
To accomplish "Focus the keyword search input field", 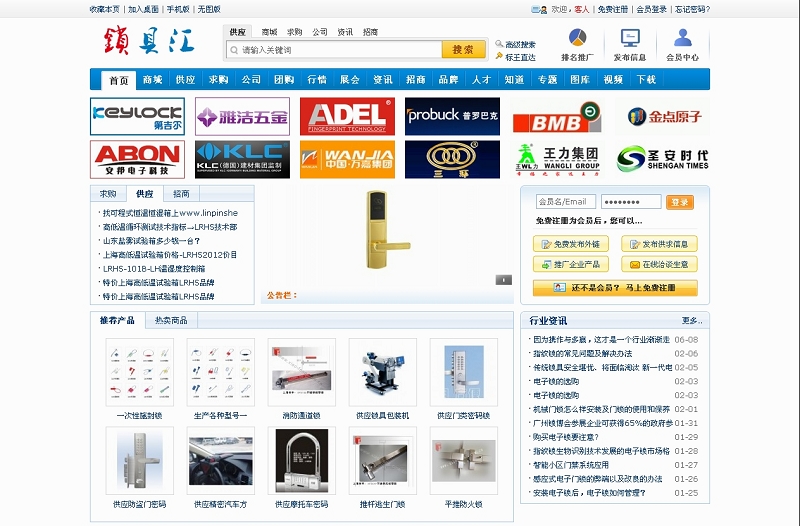I will coord(338,50).
